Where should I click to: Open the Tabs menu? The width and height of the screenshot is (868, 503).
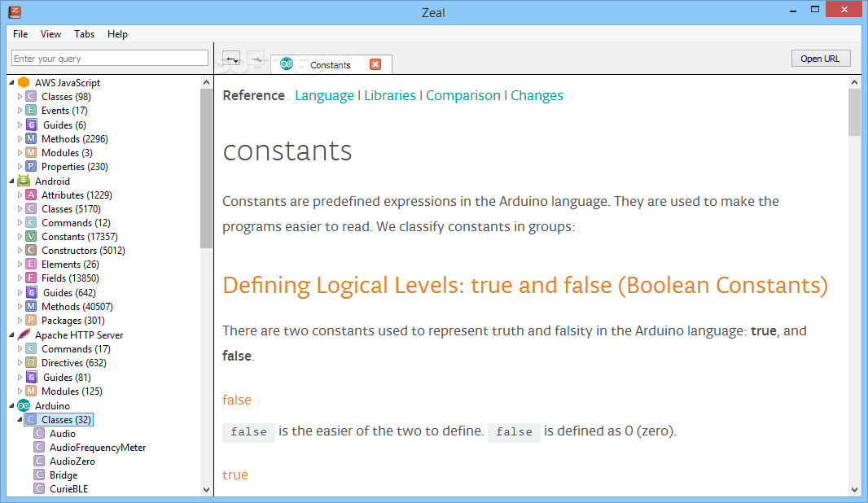[84, 33]
